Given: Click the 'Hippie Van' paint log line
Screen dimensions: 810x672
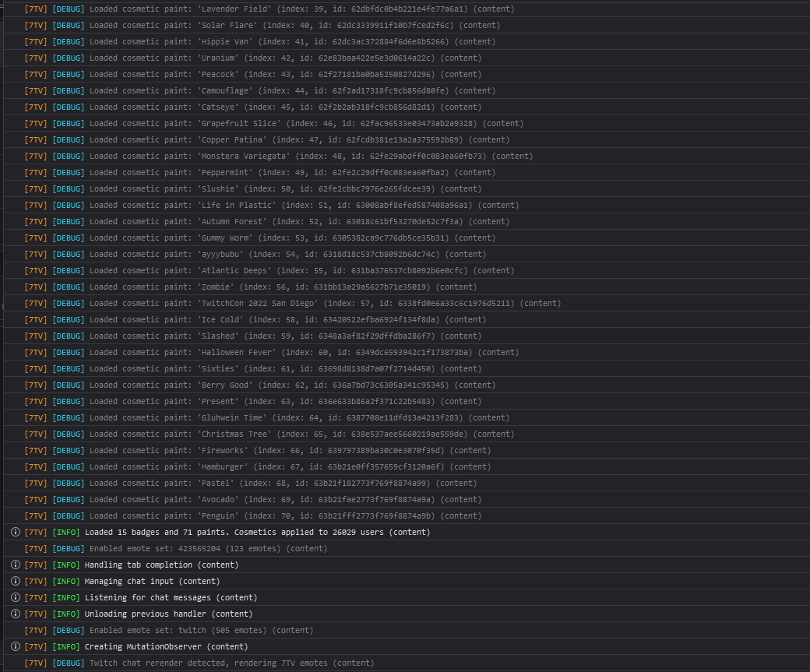Looking at the screenshot, I should [407, 41].
